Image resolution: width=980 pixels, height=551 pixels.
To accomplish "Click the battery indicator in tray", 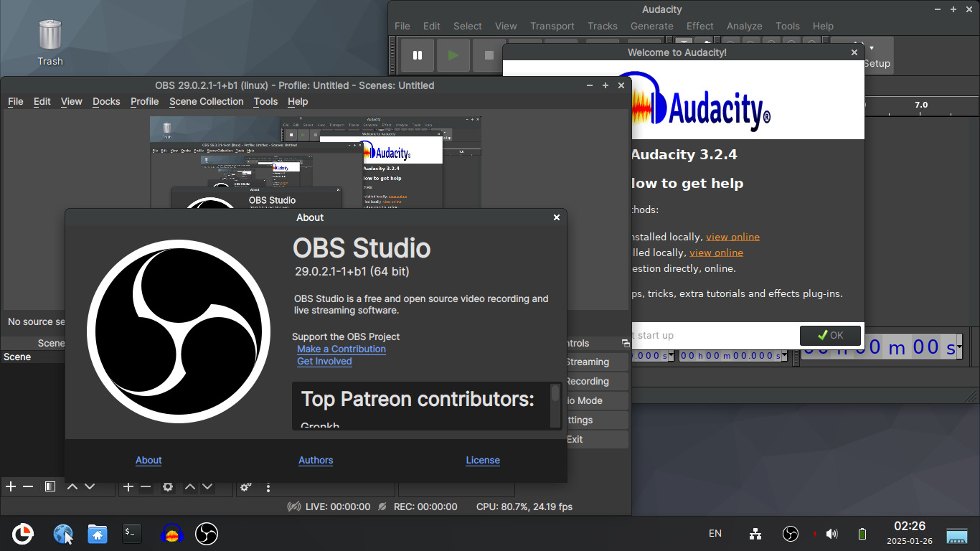I will pos(862,534).
